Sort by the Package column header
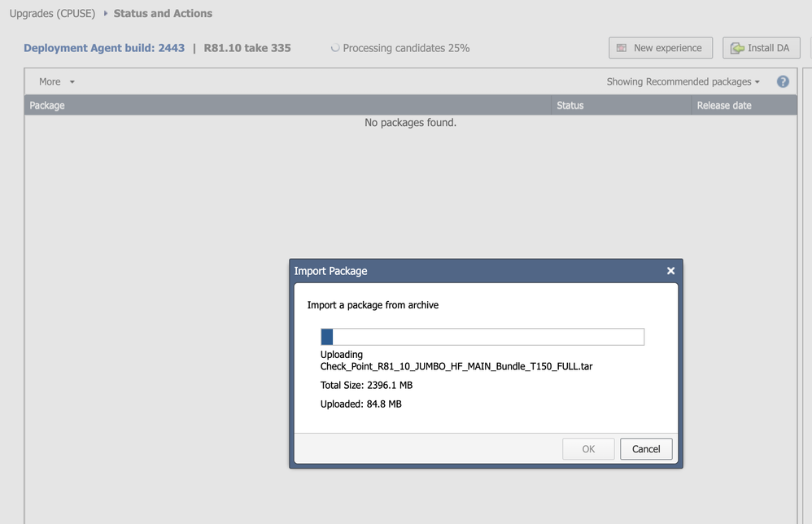Viewport: 812px width, 524px height. [x=288, y=105]
